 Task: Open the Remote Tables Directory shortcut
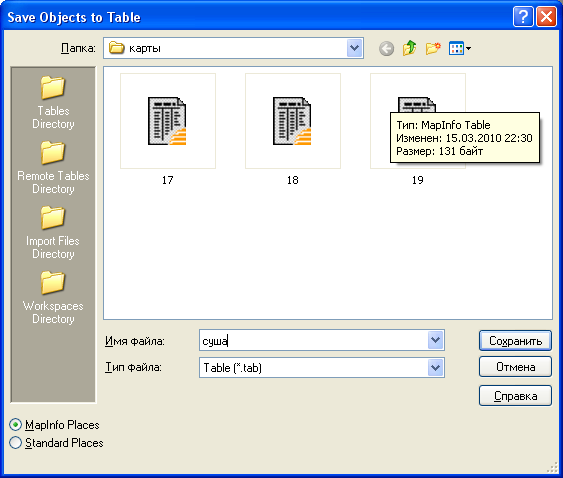(x=53, y=168)
